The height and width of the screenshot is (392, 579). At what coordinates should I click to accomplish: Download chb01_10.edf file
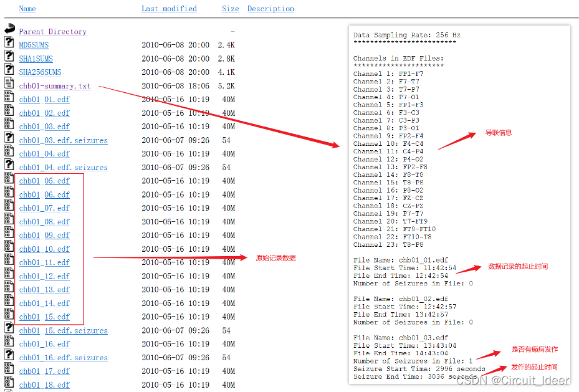point(44,249)
